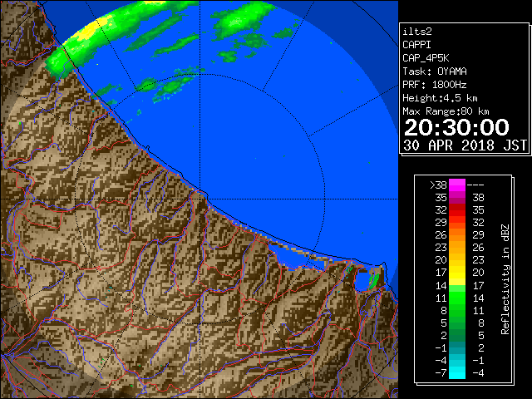Screen dimensions: 532x399
Task: Click 'Task: OYAMA' text
Action: pos(435,71)
